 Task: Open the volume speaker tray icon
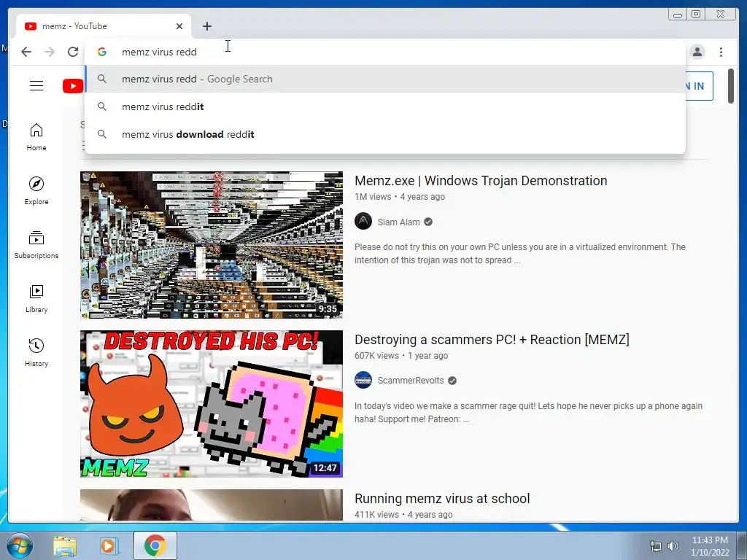[x=673, y=546]
